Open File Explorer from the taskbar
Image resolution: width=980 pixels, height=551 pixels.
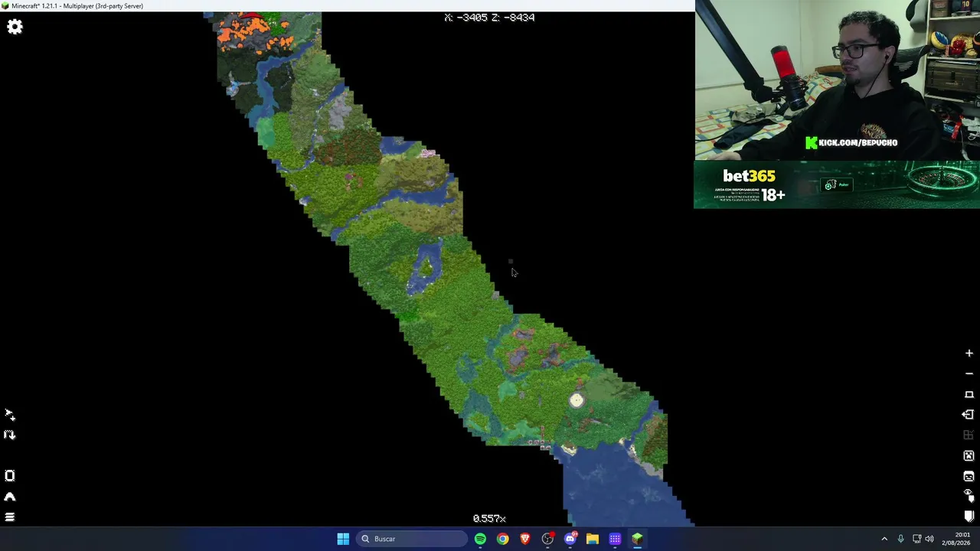(x=593, y=539)
